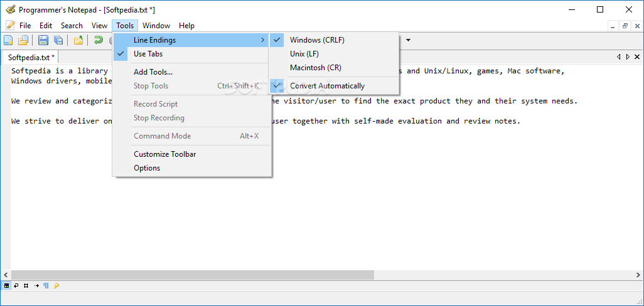Open Options from Tools menu
This screenshot has width=644, height=306.
coord(192,168)
